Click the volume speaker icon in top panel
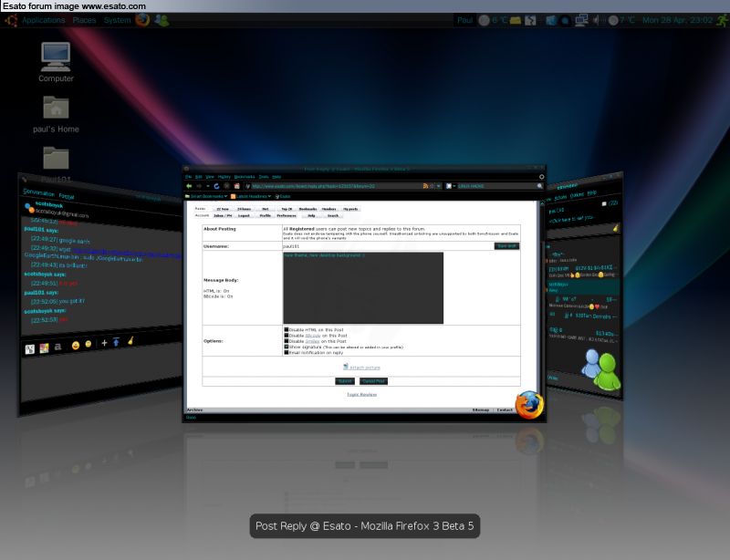Image resolution: width=730 pixels, height=560 pixels. pyautogui.click(x=596, y=20)
